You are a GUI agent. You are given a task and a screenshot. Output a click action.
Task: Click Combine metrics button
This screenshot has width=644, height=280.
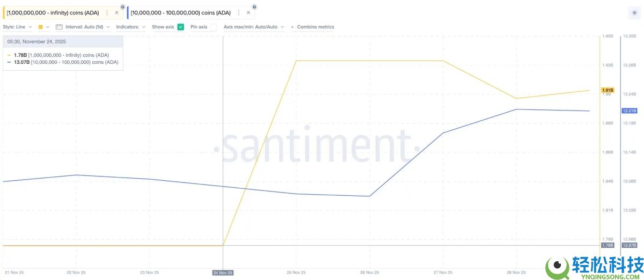315,27
